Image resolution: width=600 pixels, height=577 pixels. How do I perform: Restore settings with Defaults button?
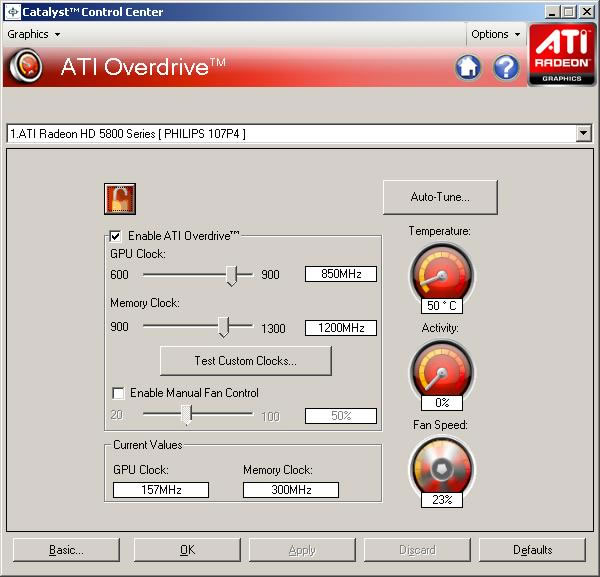[532, 550]
